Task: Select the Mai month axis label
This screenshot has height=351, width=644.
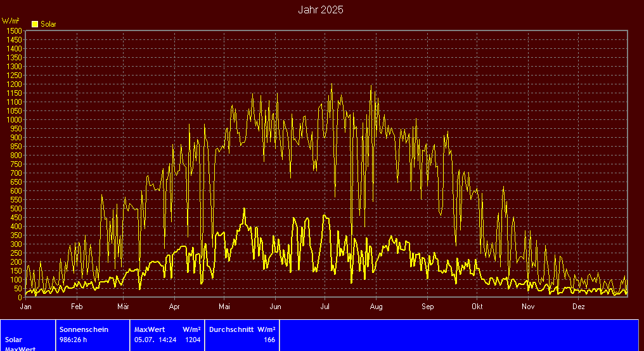Action: [x=224, y=306]
